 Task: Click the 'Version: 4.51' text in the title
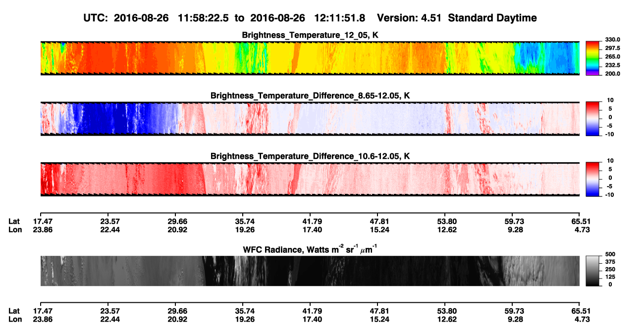click(x=409, y=18)
